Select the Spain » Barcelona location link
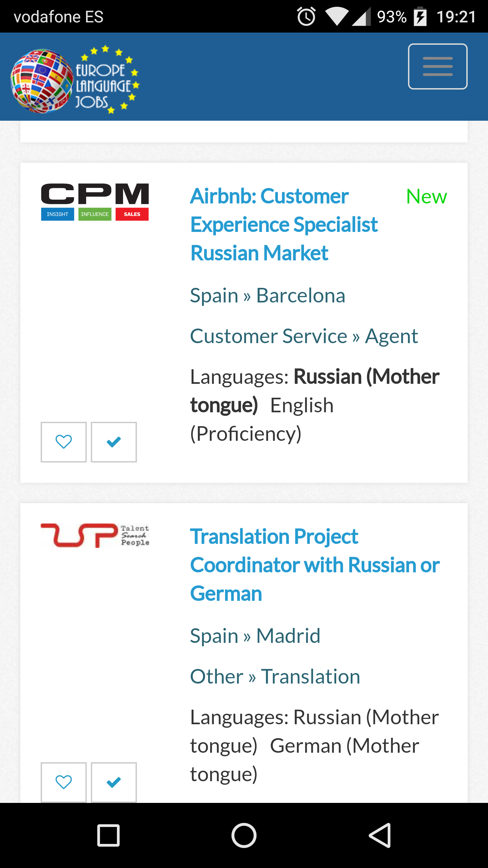 [x=267, y=295]
